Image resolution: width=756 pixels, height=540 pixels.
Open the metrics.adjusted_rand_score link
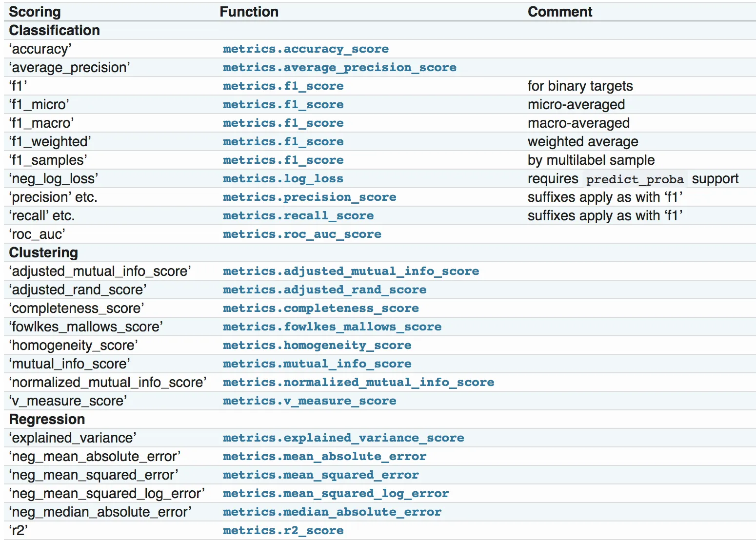[324, 290]
